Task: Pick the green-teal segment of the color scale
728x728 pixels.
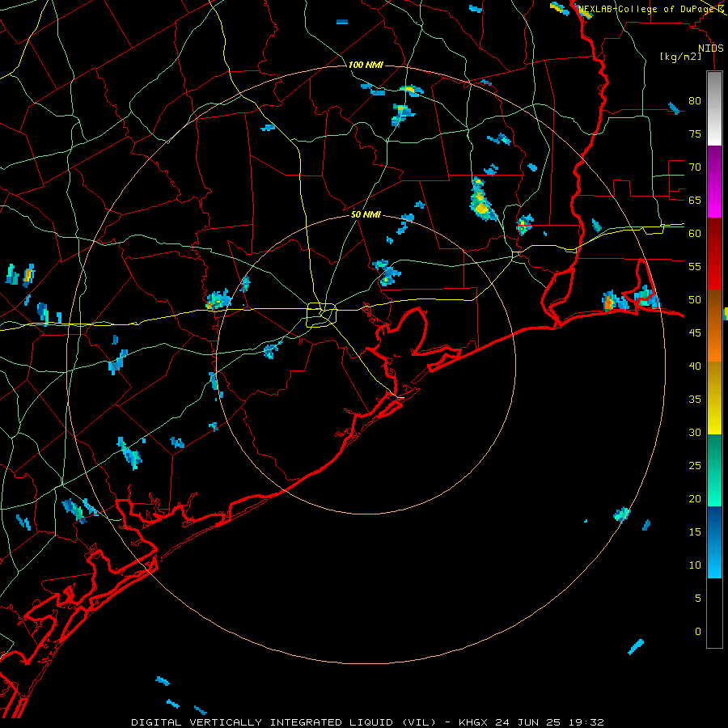Action: pos(714,470)
